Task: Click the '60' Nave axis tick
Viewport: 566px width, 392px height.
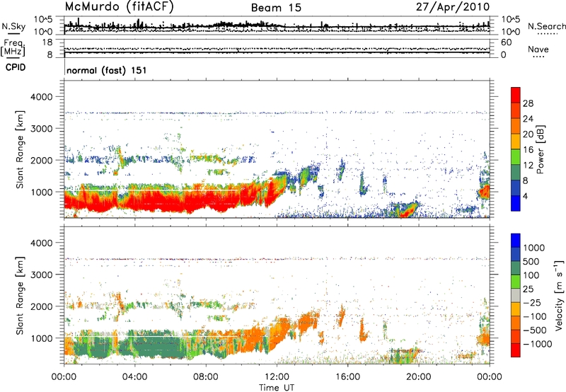Action: tap(506, 42)
